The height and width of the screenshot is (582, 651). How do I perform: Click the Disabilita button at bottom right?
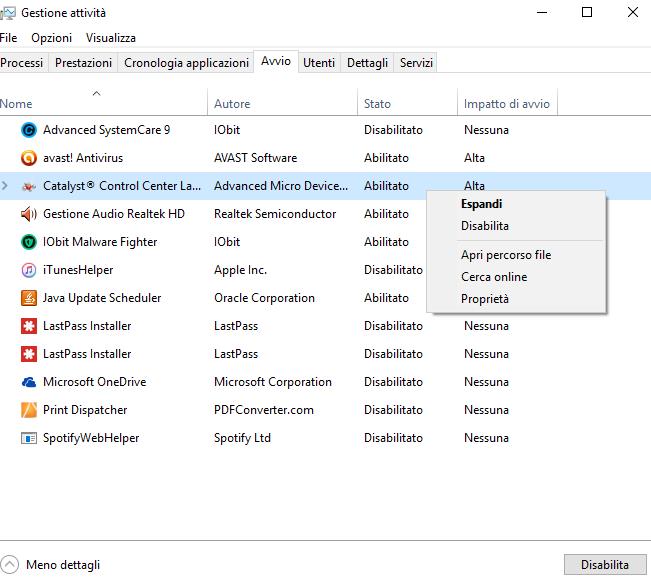click(605, 565)
